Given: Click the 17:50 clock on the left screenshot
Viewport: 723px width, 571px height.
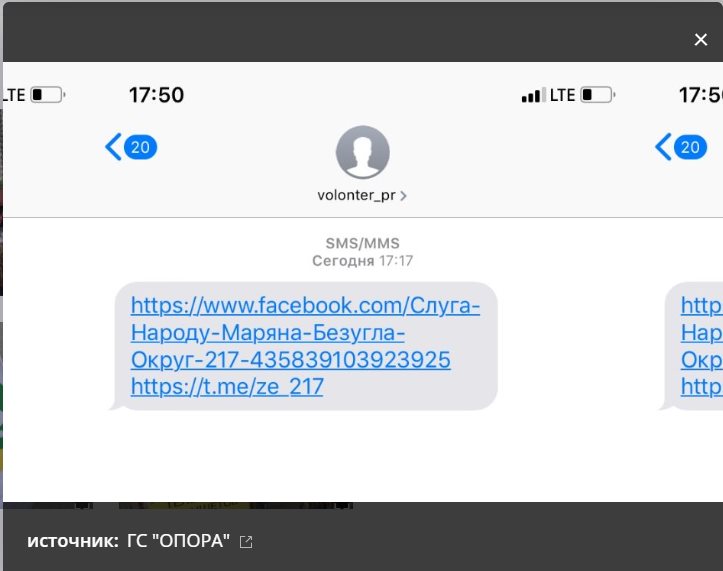Looking at the screenshot, I should (156, 95).
